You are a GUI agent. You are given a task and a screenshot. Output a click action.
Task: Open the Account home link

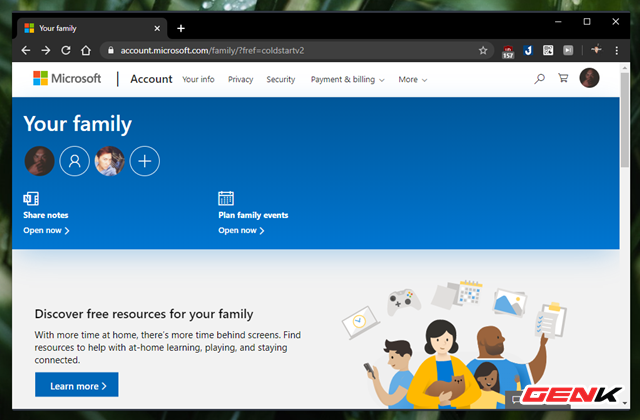tap(151, 79)
